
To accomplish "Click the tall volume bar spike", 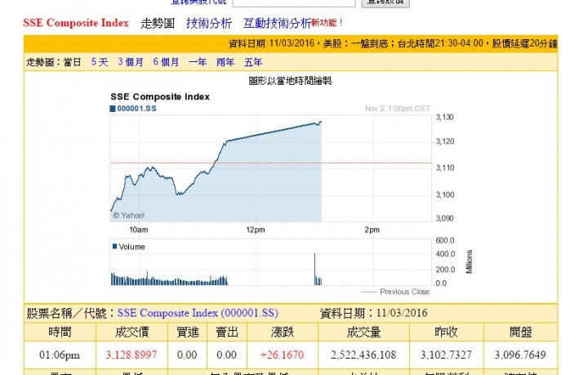I will tap(314, 269).
